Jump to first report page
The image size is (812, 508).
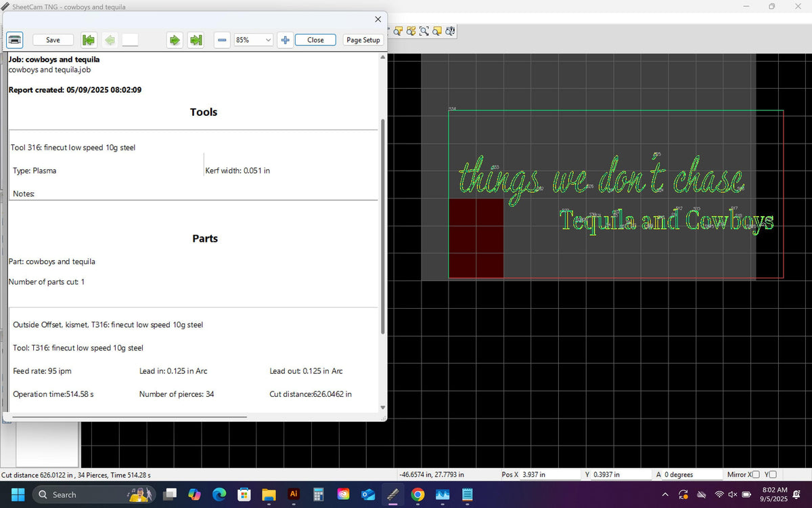pyautogui.click(x=88, y=40)
